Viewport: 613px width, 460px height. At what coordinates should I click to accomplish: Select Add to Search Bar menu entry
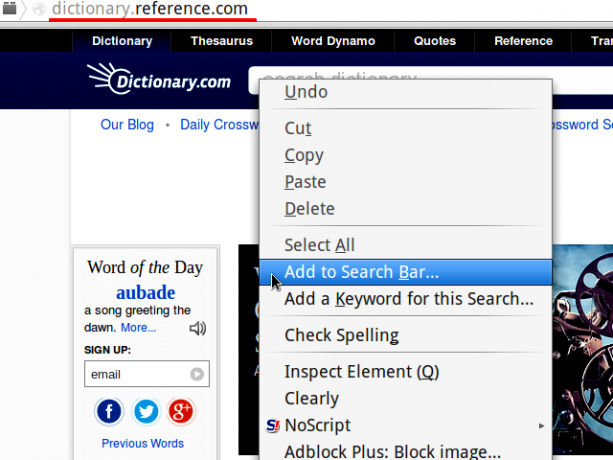pos(406,272)
